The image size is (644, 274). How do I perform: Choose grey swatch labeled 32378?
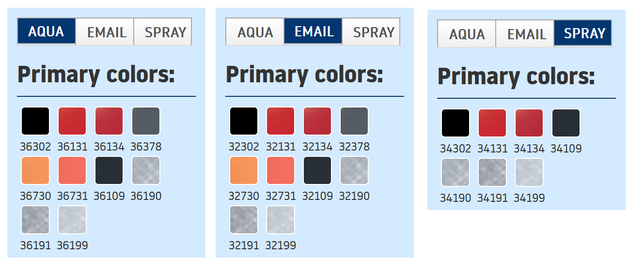pyautogui.click(x=354, y=121)
